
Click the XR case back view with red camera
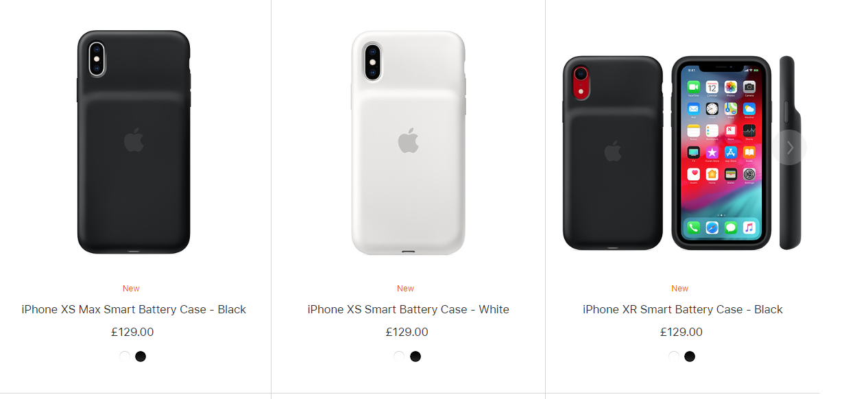pyautogui.click(x=613, y=153)
